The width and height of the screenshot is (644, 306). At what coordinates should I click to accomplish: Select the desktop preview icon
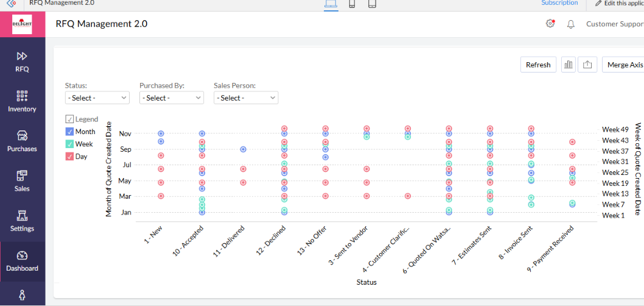click(x=331, y=4)
